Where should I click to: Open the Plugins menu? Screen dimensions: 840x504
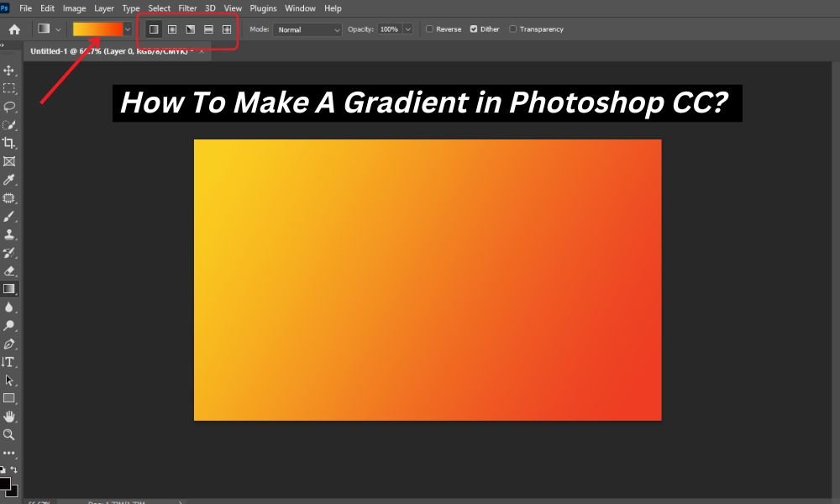[263, 8]
